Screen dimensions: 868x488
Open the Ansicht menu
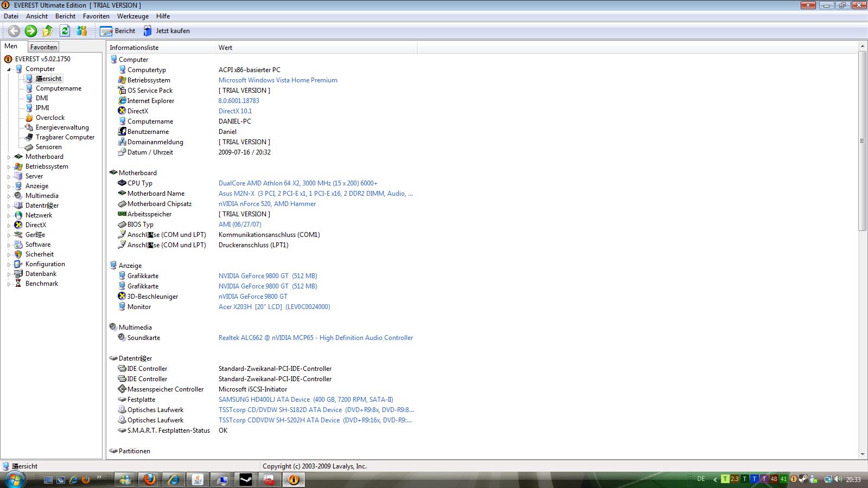tap(37, 16)
